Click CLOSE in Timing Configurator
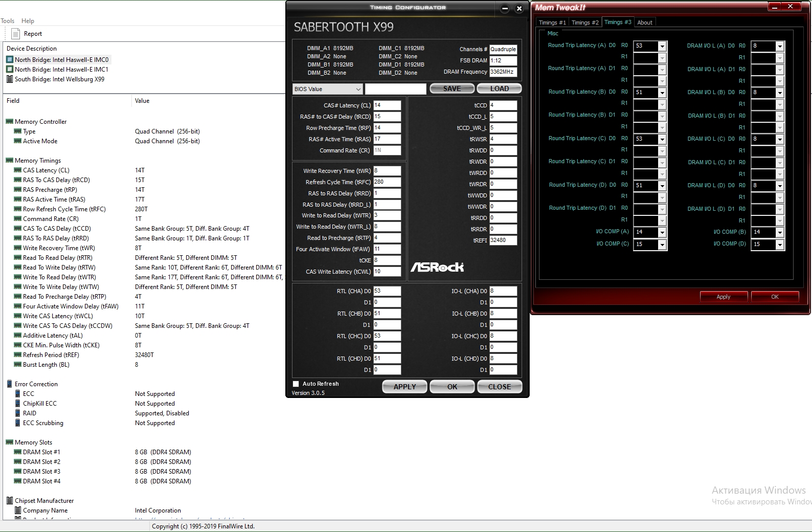 500,387
